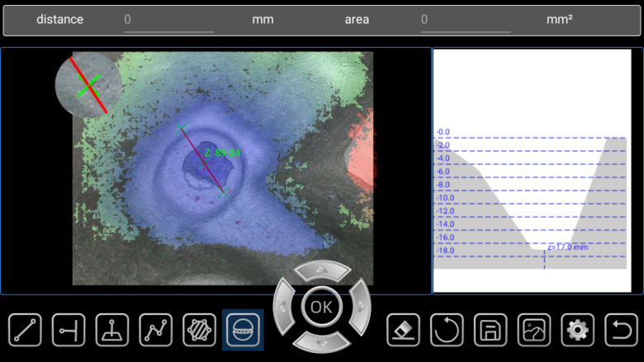The image size is (644, 362).
Task: Select the area measurement tool
Action: click(x=199, y=330)
